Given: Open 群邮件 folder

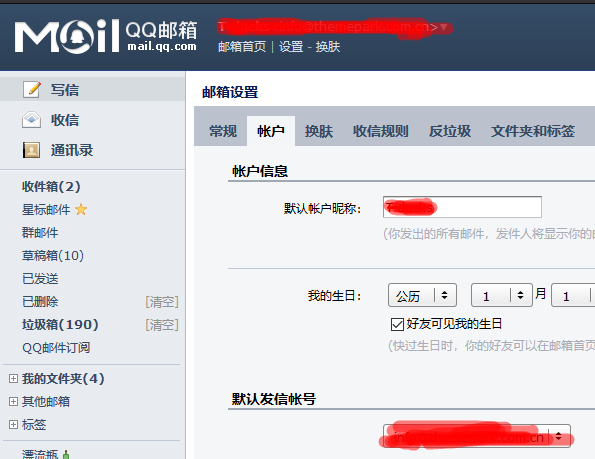Looking at the screenshot, I should [x=40, y=233].
